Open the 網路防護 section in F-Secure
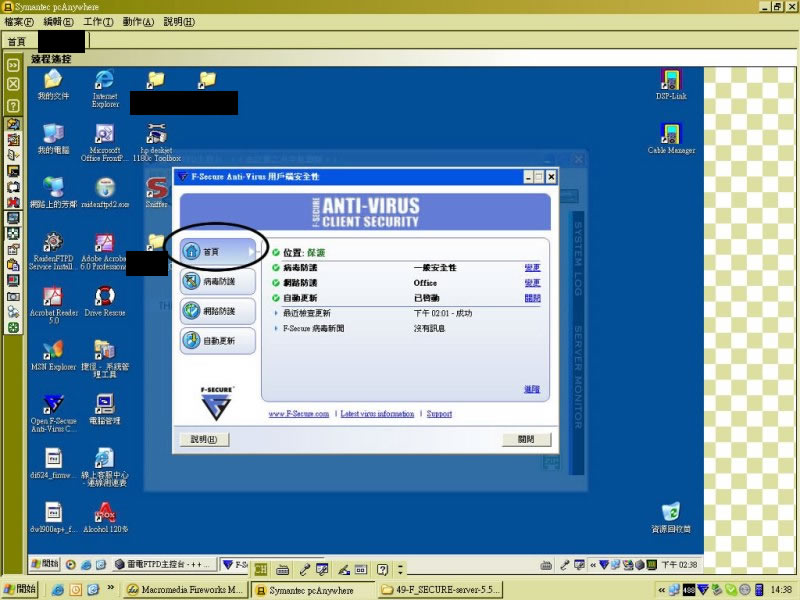Viewport: 800px width, 600px height. (218, 311)
